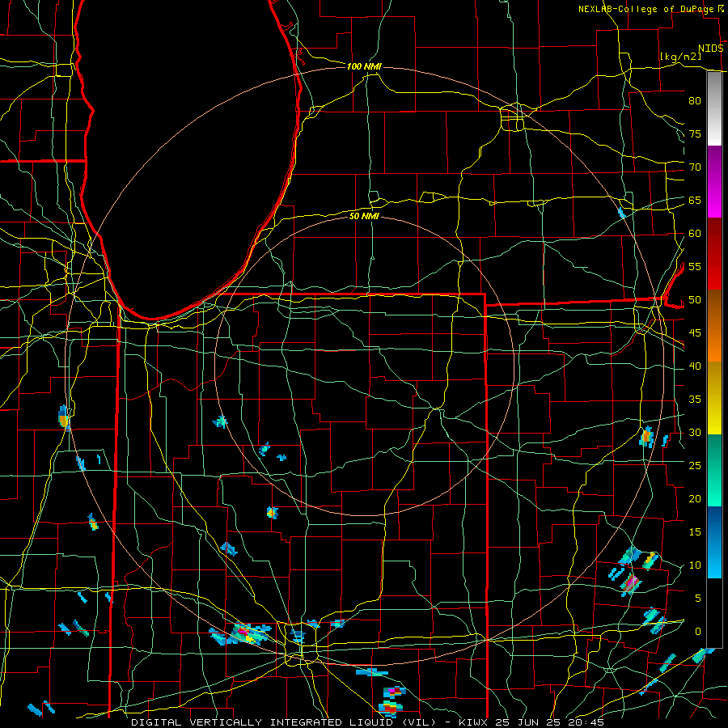Click the 10 value on the VIL scale
This screenshot has height=728, width=728.
pos(695,565)
